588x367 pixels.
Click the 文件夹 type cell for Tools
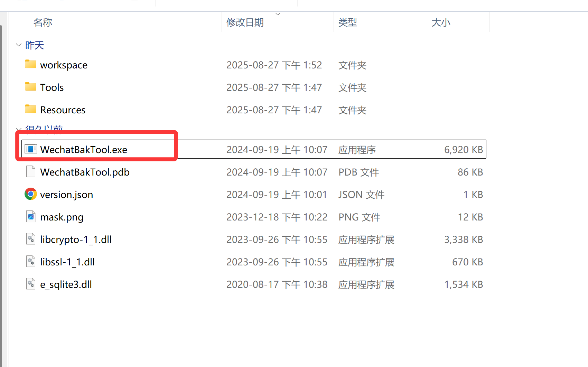(x=353, y=87)
